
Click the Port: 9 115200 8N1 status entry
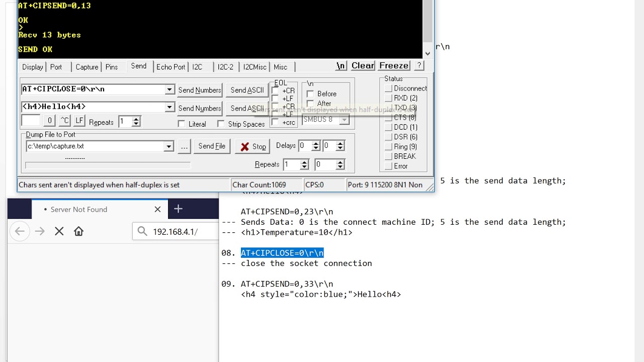click(385, 185)
